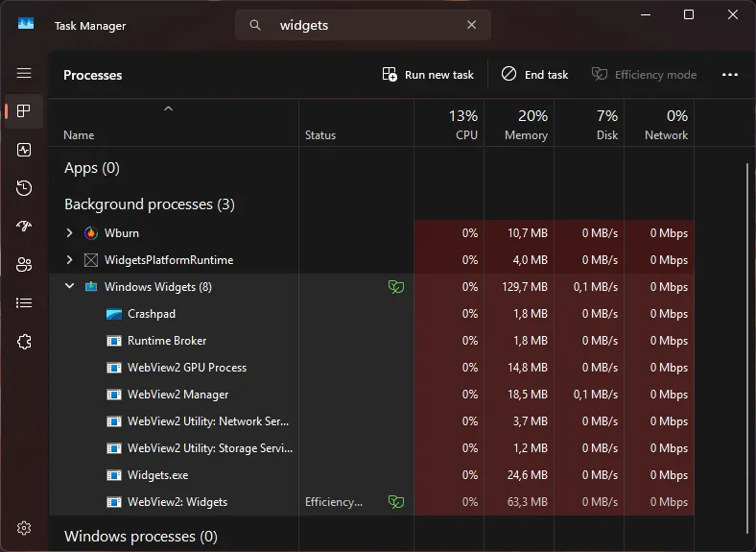Click the Crashpad process icon
Viewport: 756px width, 552px height.
[x=114, y=314]
